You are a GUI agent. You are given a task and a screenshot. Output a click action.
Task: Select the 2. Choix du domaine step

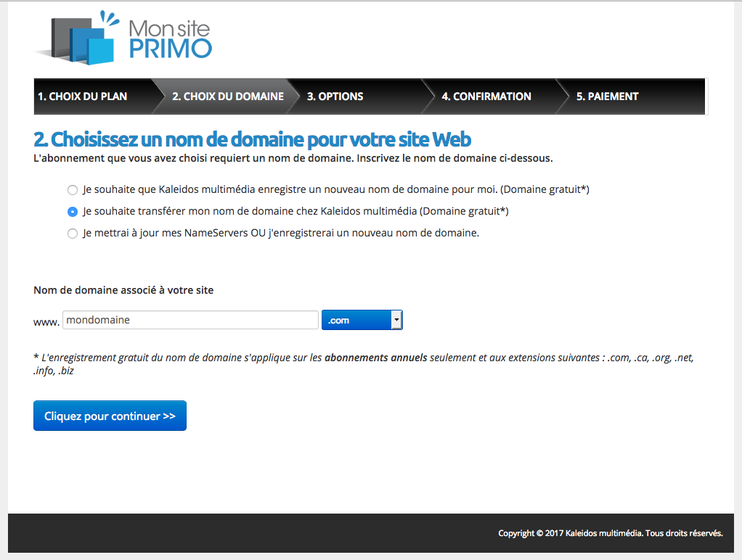[228, 96]
